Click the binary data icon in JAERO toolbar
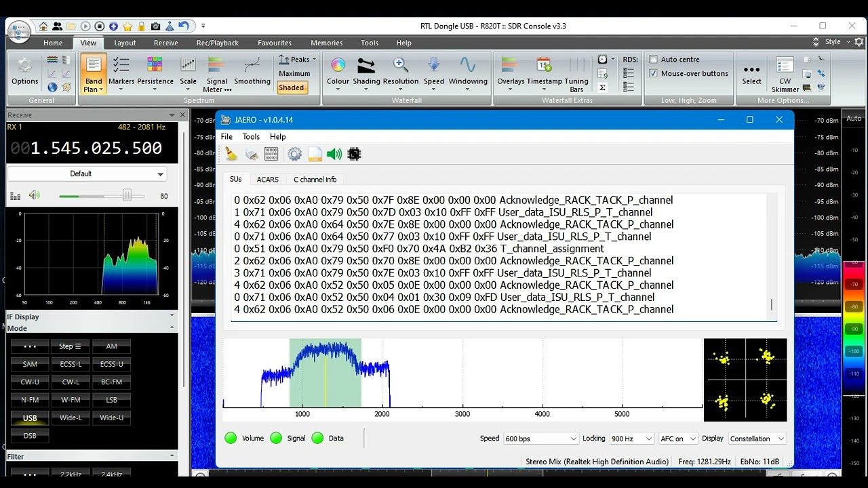This screenshot has height=488, width=868. pos(271,155)
